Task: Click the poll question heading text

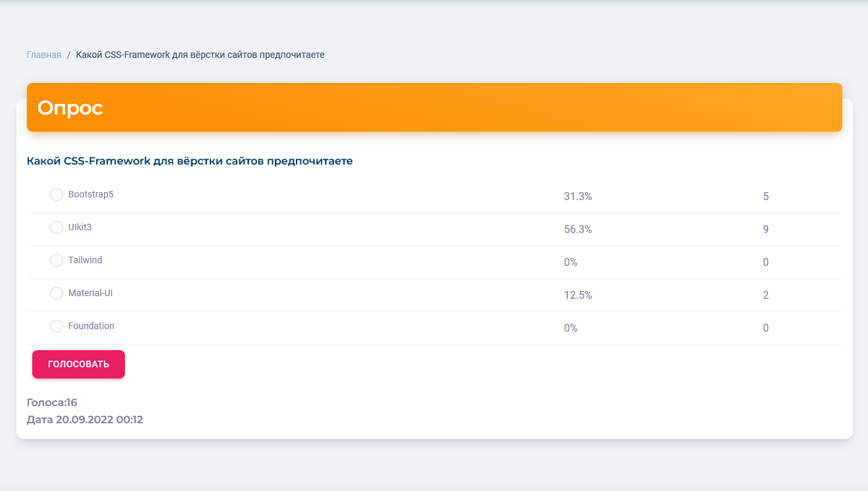Action: [189, 161]
